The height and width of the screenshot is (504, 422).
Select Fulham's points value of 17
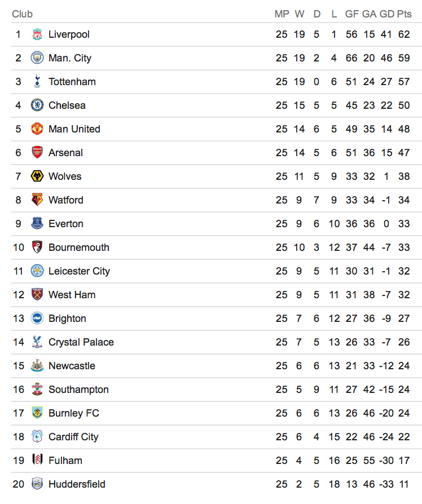pyautogui.click(x=404, y=461)
